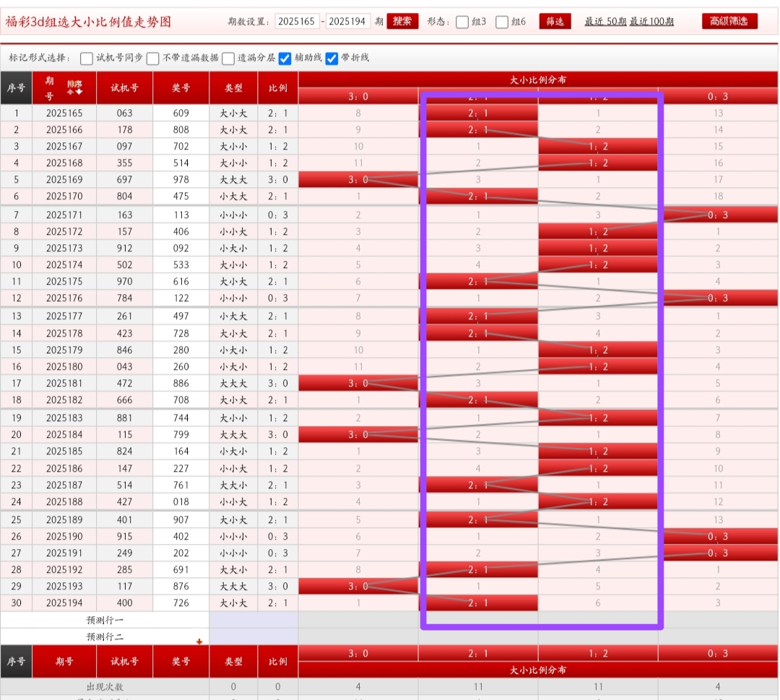Click the down arrow under 预测行二
780x700 pixels.
pyautogui.click(x=199, y=641)
